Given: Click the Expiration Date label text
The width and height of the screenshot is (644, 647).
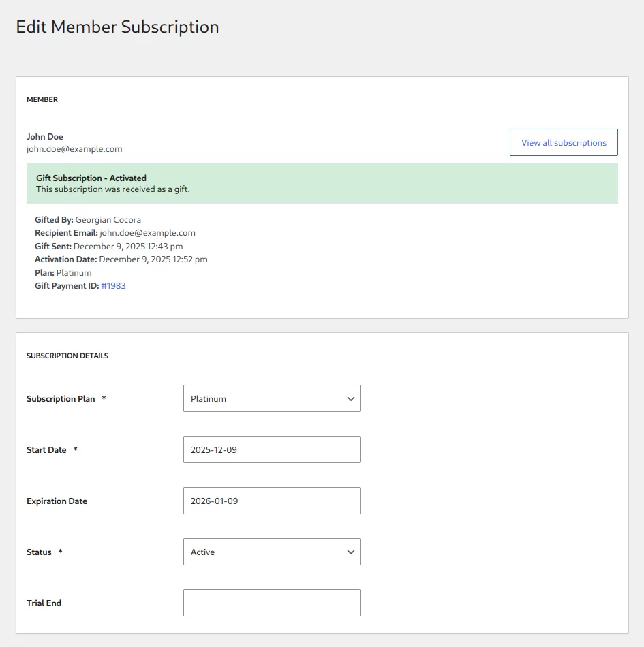Looking at the screenshot, I should tap(57, 501).
